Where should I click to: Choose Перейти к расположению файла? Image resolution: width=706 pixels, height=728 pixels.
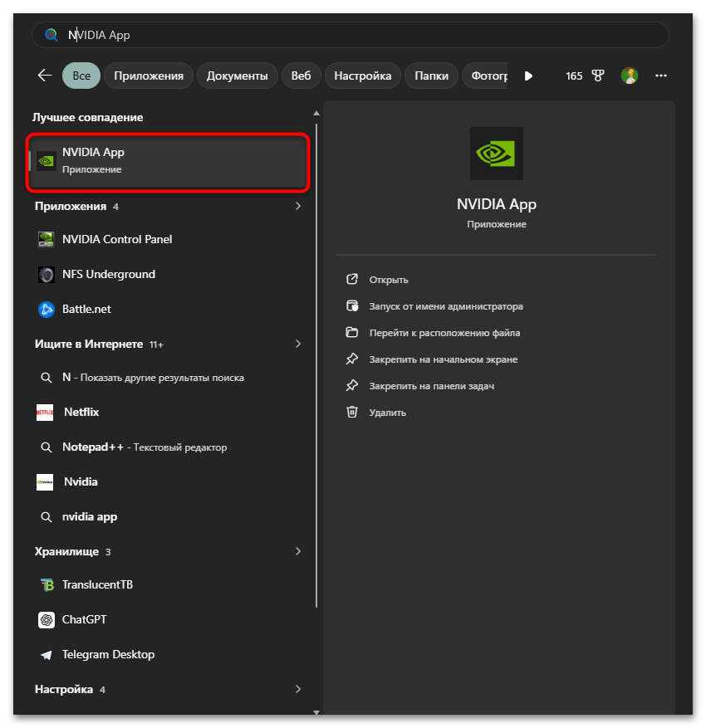coord(444,333)
